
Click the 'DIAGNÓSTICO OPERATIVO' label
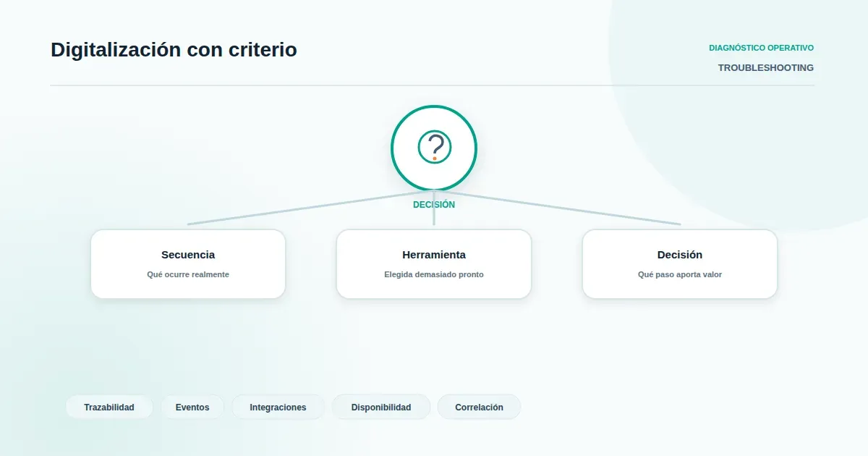(761, 48)
